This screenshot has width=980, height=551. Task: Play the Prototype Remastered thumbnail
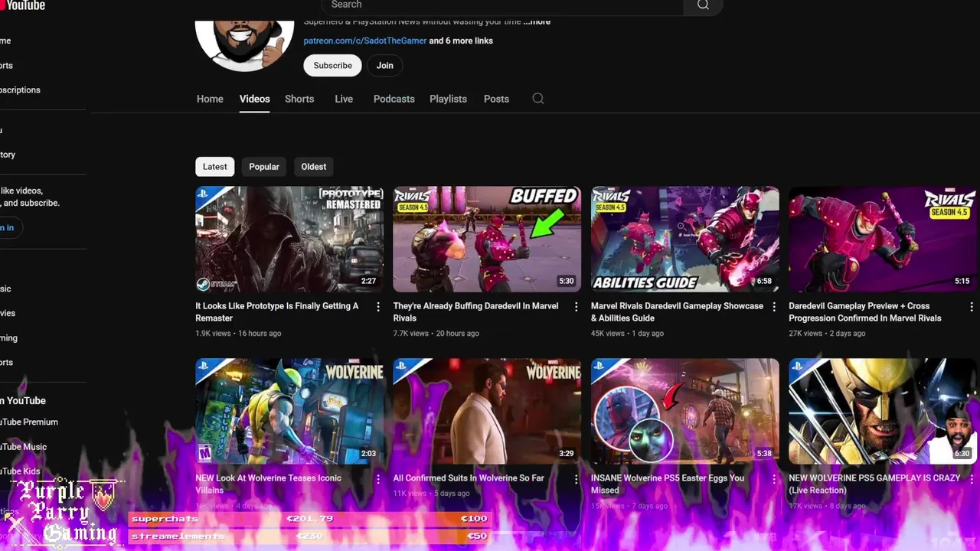coord(289,240)
